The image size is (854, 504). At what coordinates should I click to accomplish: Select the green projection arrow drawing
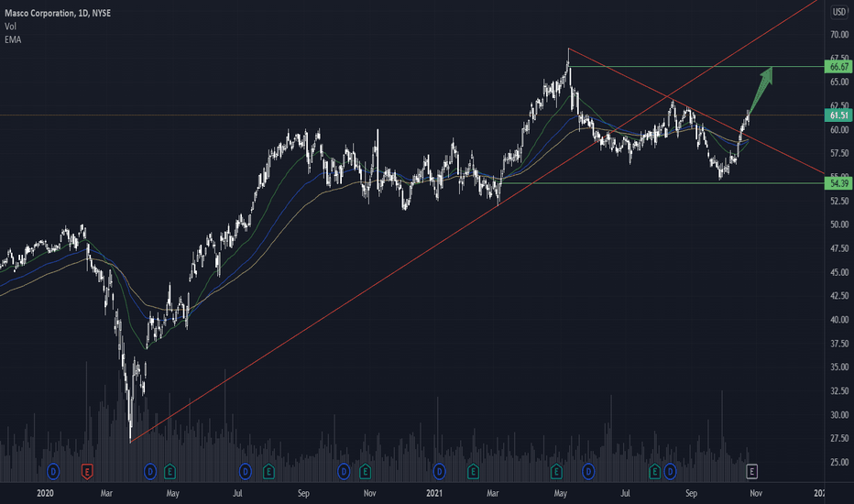click(761, 89)
